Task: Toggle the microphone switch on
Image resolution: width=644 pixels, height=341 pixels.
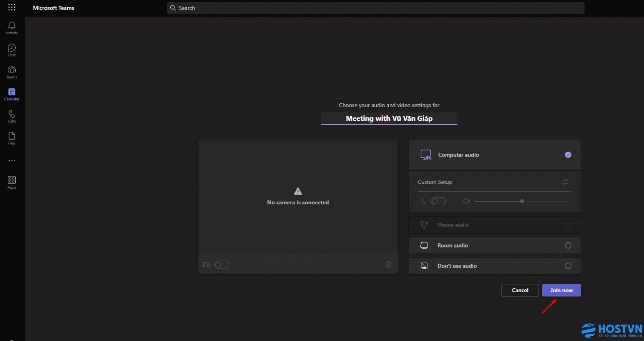Action: 438,201
